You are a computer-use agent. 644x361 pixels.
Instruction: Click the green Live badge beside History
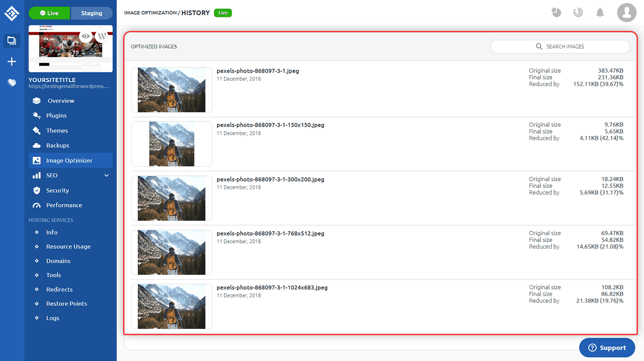pyautogui.click(x=223, y=13)
